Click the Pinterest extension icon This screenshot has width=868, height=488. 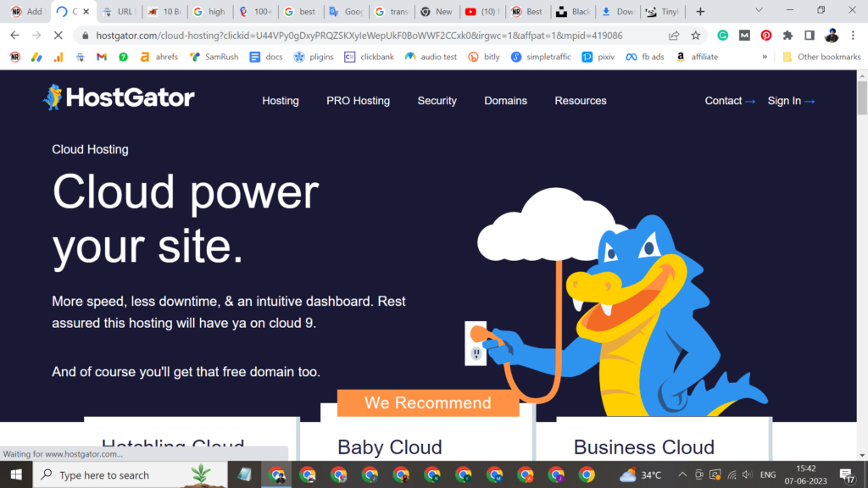coord(766,36)
